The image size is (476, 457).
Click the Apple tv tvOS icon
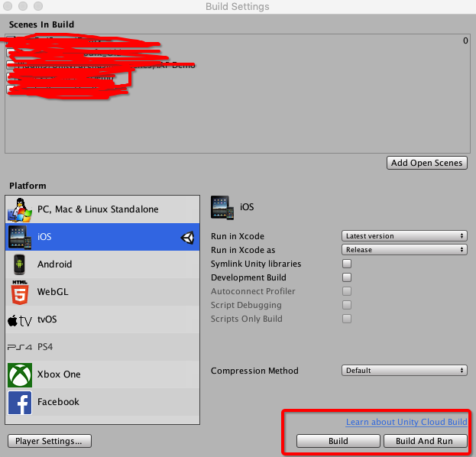click(x=20, y=320)
